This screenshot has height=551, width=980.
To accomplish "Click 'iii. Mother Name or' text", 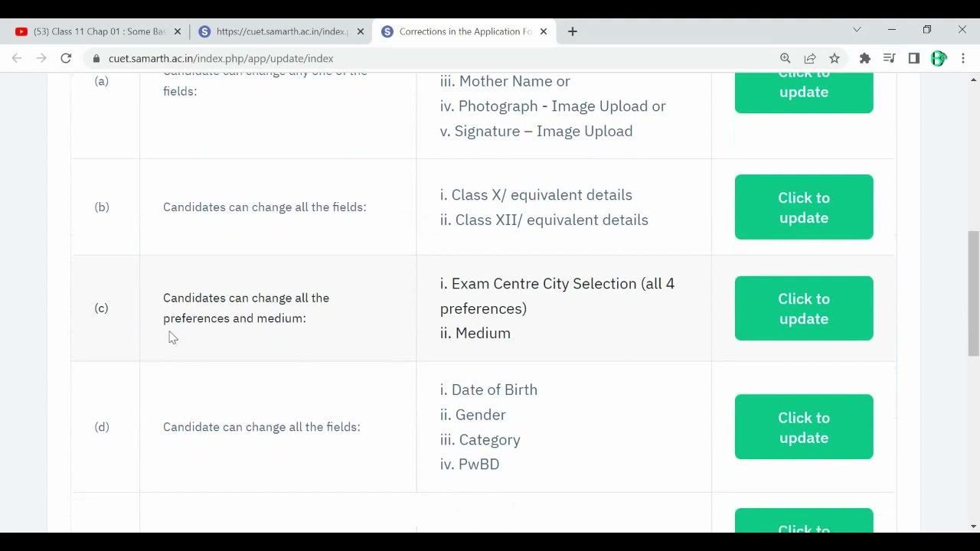I will click(x=505, y=81).
